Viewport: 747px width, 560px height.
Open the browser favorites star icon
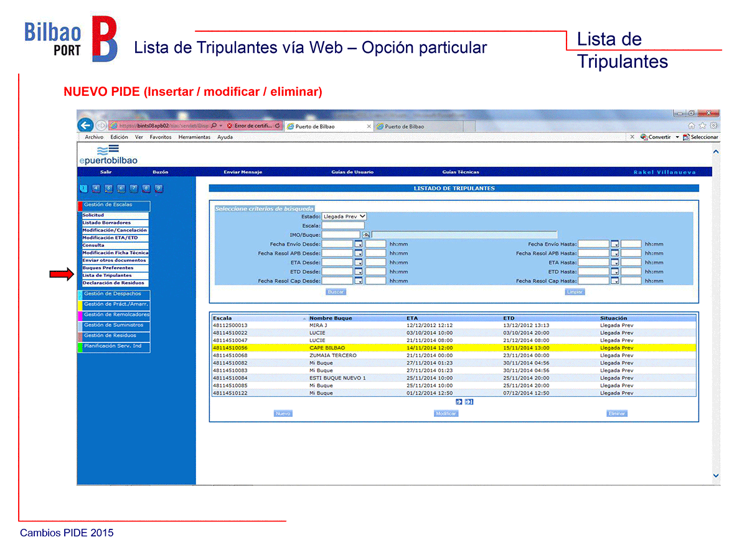(702, 126)
